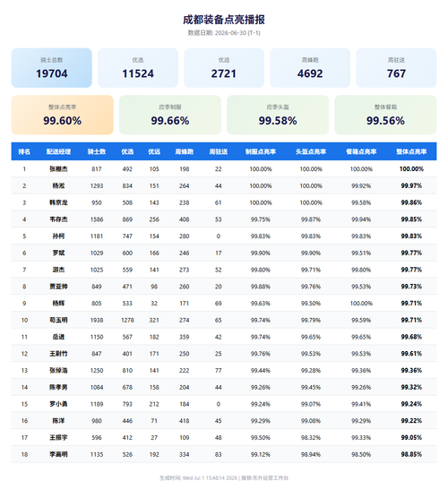The width and height of the screenshot is (448, 498).
Task: Click meal box rate 98.50% cell
Action: (361, 454)
